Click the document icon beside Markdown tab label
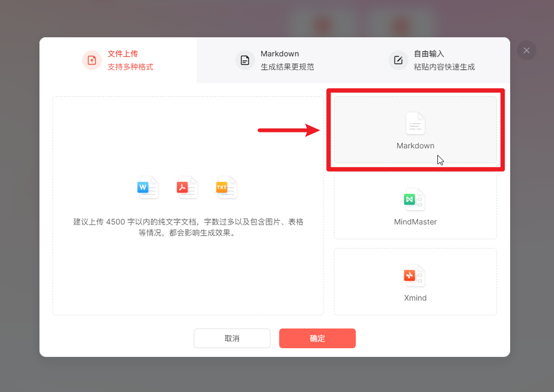The height and width of the screenshot is (392, 554). [245, 61]
